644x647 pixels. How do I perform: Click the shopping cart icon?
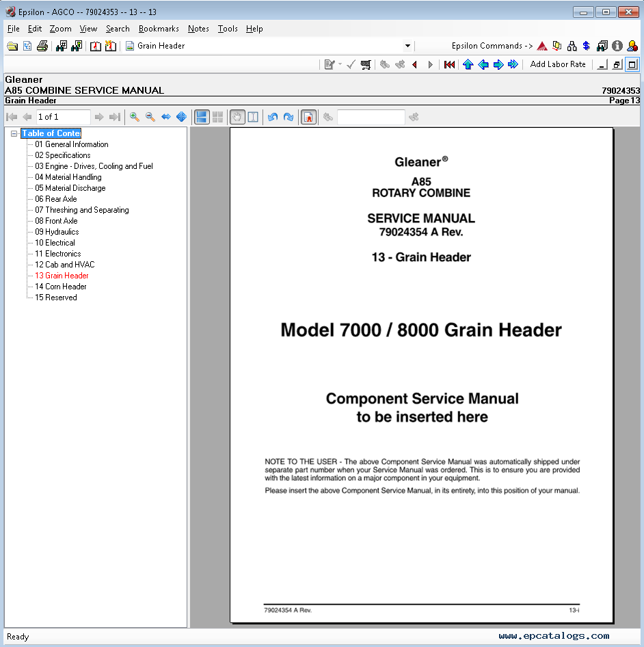coord(366,65)
